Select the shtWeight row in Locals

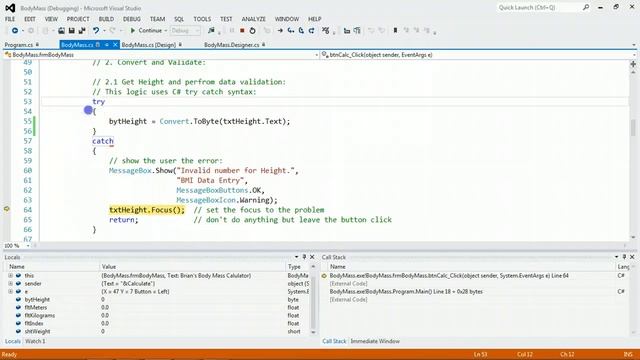[x=158, y=331]
